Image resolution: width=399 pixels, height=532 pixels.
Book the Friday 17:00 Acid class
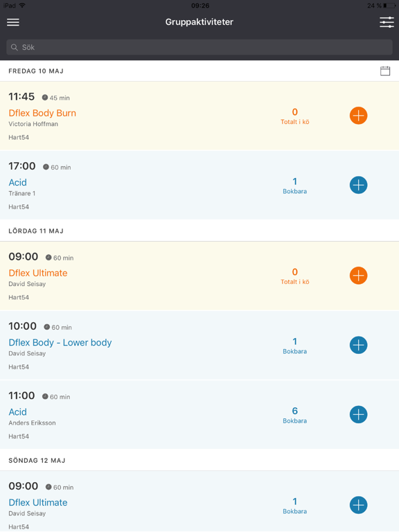358,185
